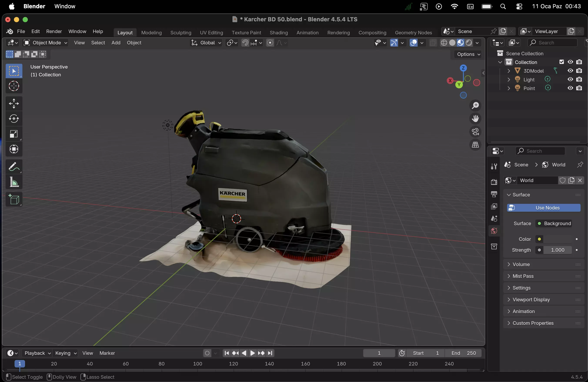Viewport: 588px width, 382px height.
Task: Click the Options button in viewport
Action: coord(468,54)
